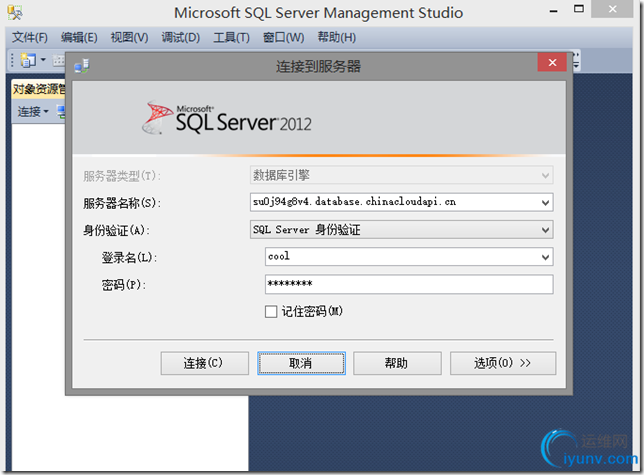
Task: Click into the 密码 password field
Action: point(408,285)
